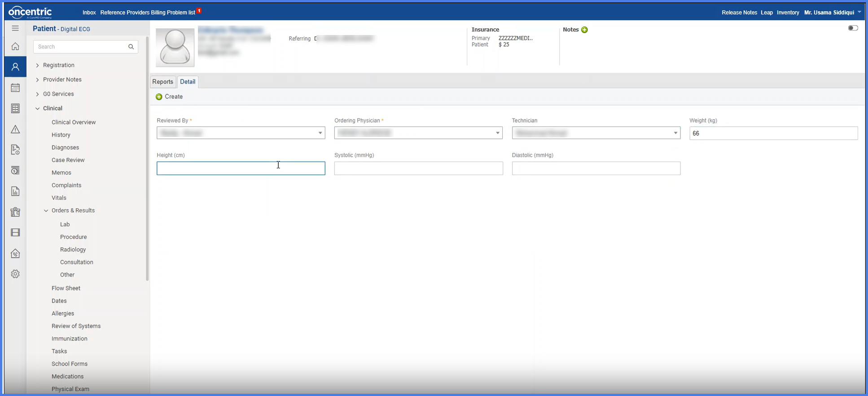Click the Create button
Viewport: 868px width, 396px height.
coord(169,97)
